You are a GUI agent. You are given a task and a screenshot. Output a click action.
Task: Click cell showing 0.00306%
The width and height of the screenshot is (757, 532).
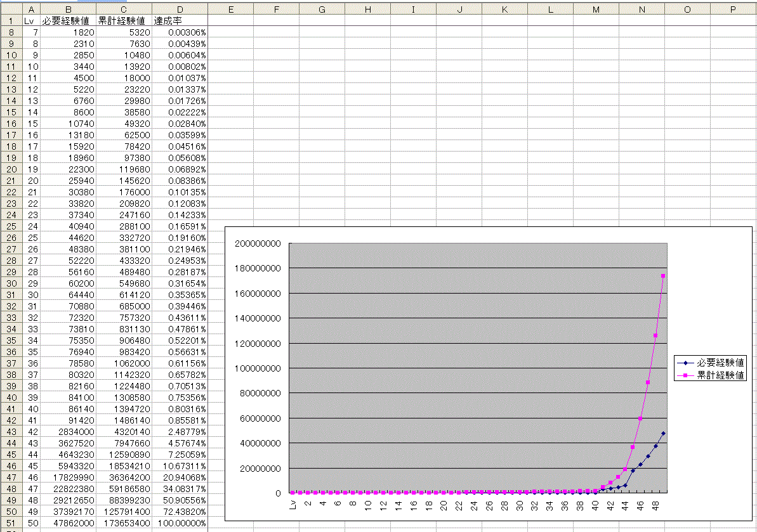click(x=180, y=32)
